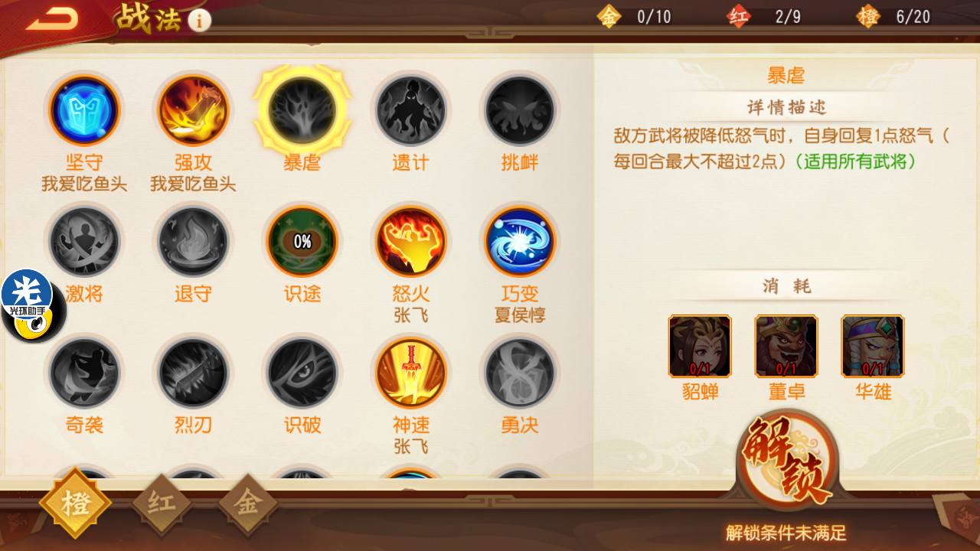Switch to the 金 gold tab
980x551 pixels.
pyautogui.click(x=247, y=504)
